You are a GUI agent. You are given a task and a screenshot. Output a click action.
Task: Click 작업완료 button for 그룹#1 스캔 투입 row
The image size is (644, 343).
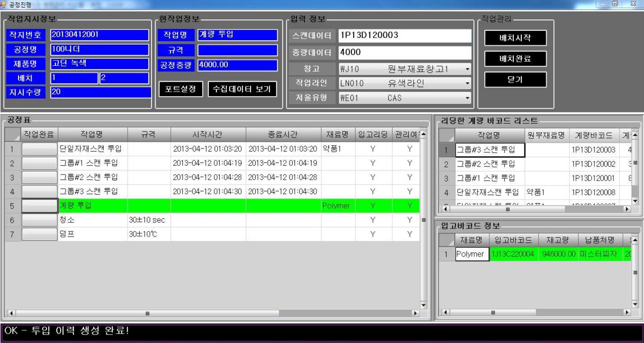pos(39,163)
